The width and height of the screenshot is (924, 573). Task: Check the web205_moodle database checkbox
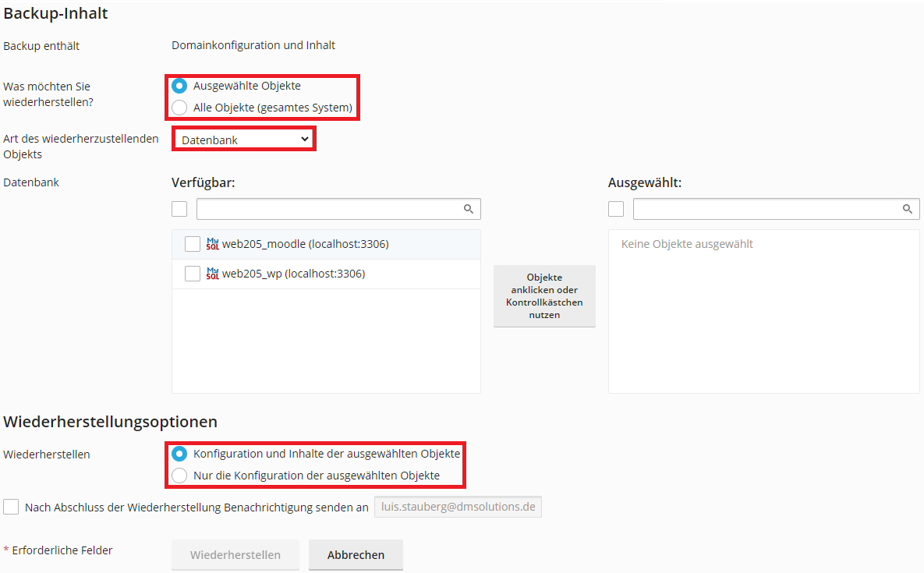(x=192, y=244)
